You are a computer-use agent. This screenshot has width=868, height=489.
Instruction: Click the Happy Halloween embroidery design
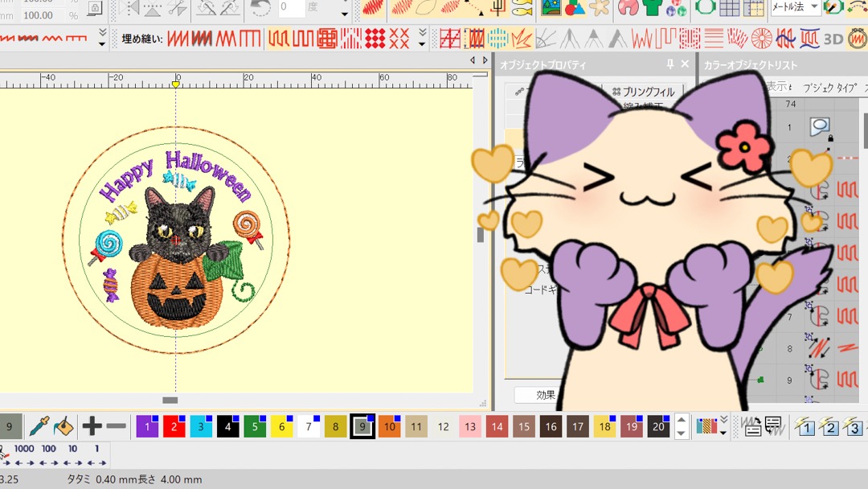click(x=176, y=240)
